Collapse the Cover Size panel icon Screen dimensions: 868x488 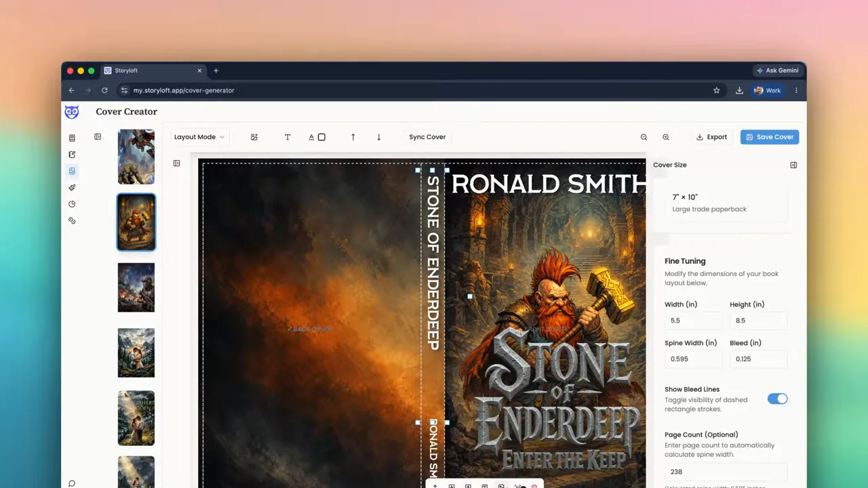pyautogui.click(x=793, y=165)
